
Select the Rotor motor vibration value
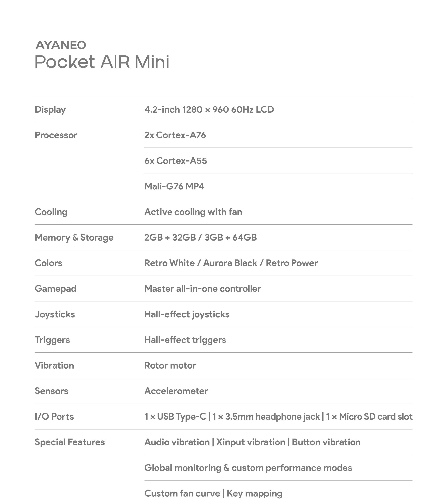click(170, 365)
